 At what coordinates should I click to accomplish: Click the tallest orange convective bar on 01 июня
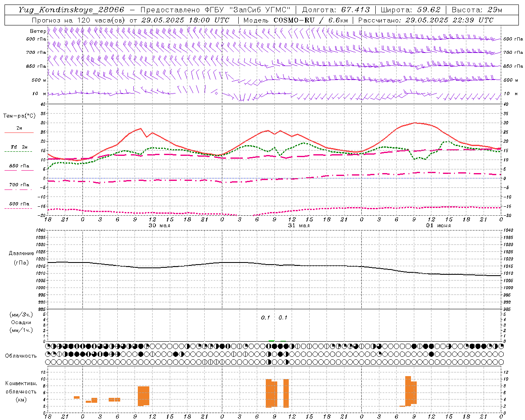point(408,391)
